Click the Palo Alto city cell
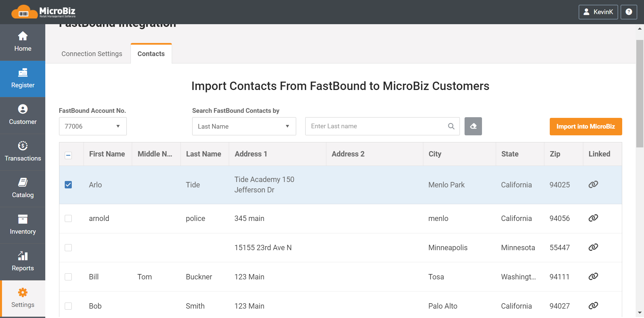The width and height of the screenshot is (644, 318). pos(443,306)
